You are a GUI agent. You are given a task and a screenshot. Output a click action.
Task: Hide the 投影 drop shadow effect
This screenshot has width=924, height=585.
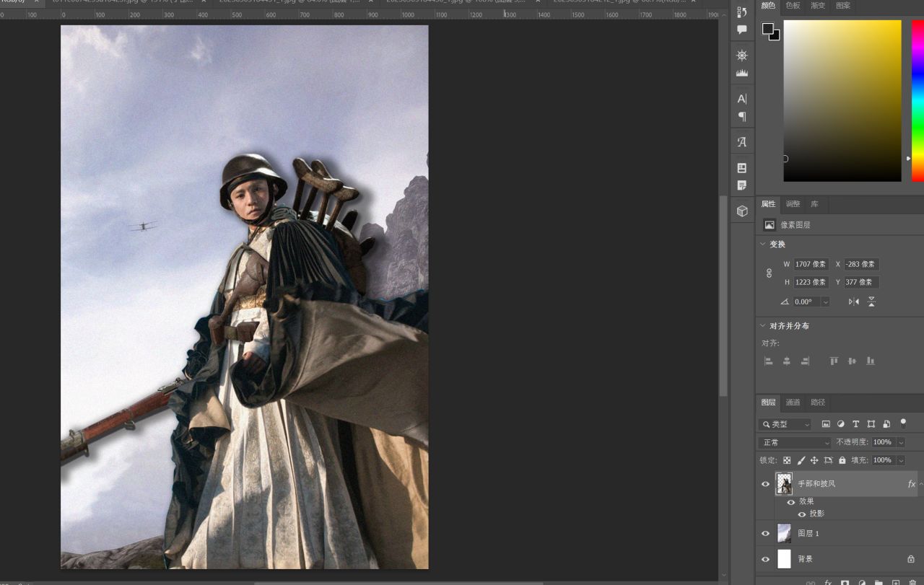[x=801, y=514]
